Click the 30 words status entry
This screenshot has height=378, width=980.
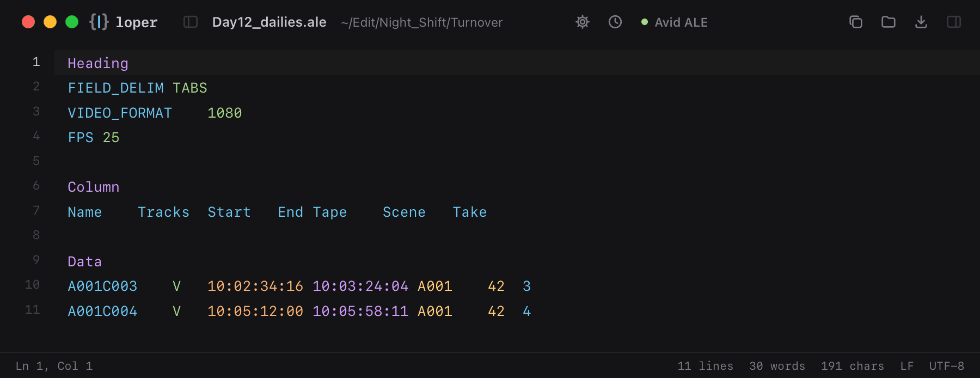[777, 366]
